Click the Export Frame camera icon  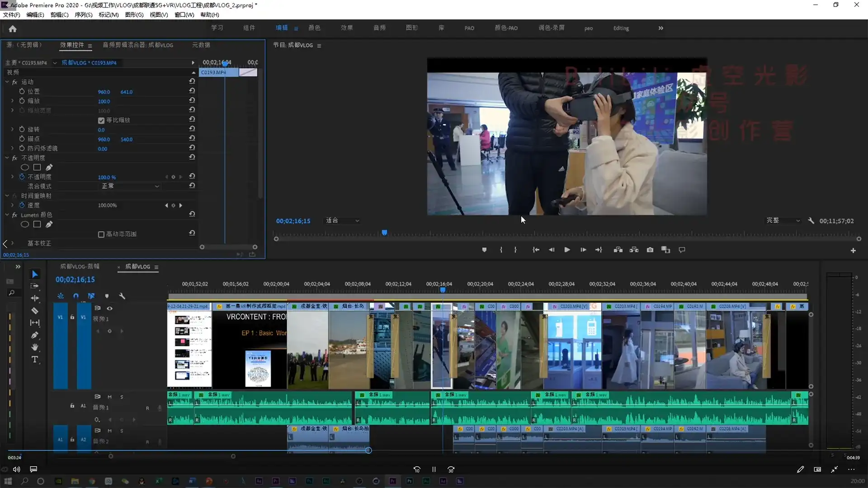coord(650,250)
